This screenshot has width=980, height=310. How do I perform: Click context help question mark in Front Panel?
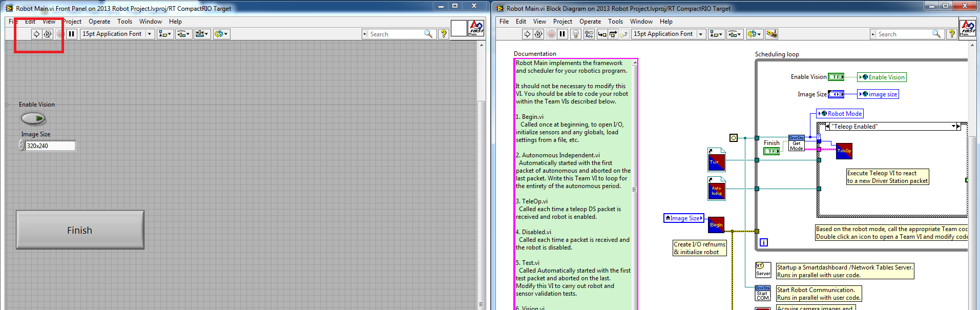(444, 34)
